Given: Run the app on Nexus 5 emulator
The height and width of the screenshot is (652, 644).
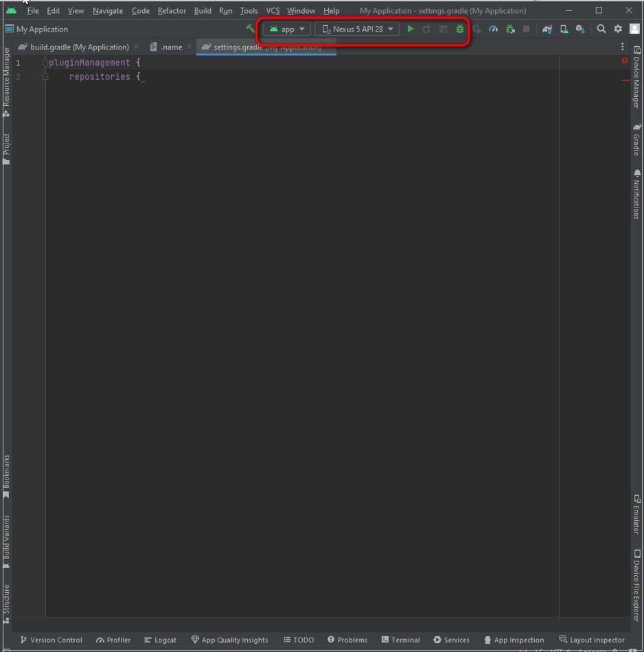Looking at the screenshot, I should coord(410,29).
